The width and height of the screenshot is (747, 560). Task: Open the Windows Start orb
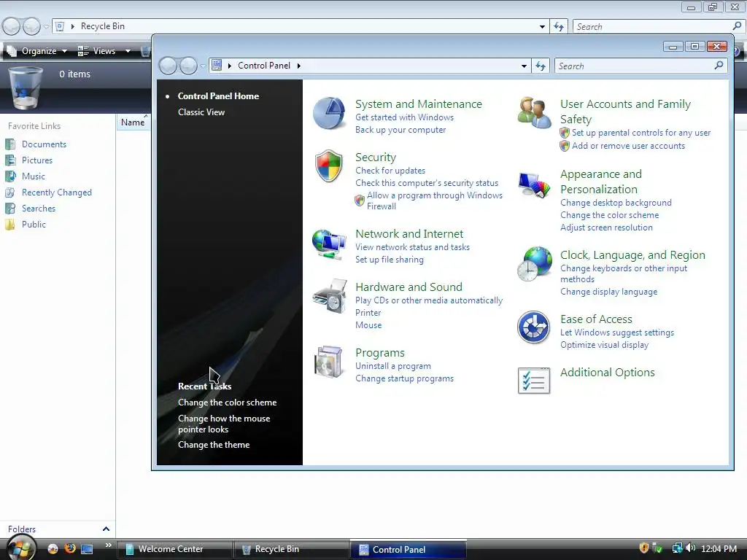[20, 548]
